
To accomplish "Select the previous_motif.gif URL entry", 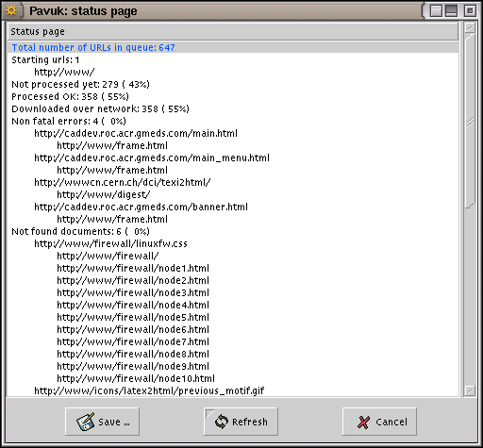I will coord(149,390).
